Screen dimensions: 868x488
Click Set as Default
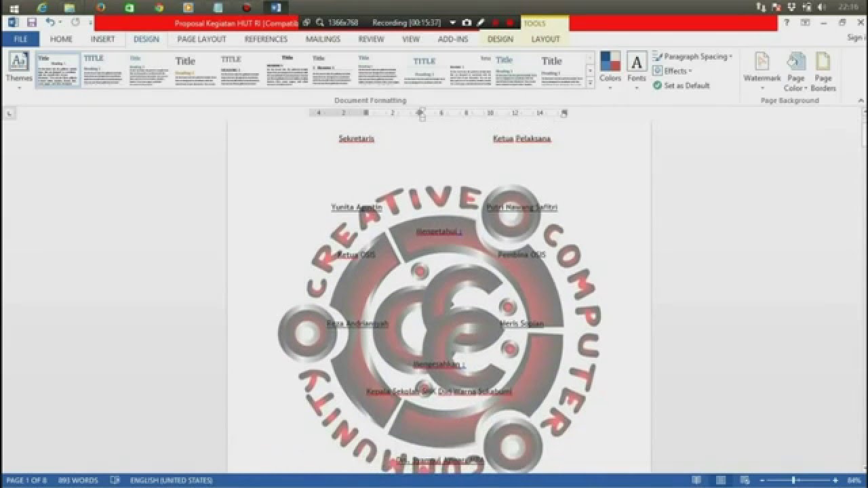(x=681, y=85)
